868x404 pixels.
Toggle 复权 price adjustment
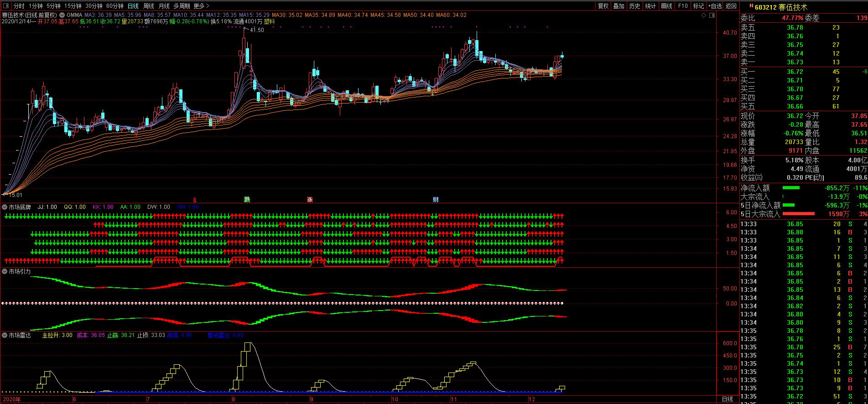[x=603, y=6]
